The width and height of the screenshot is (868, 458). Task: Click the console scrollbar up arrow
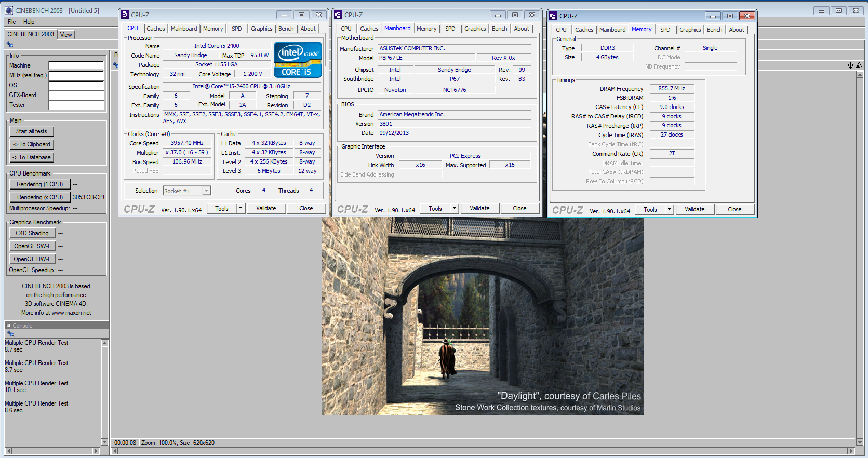point(104,343)
